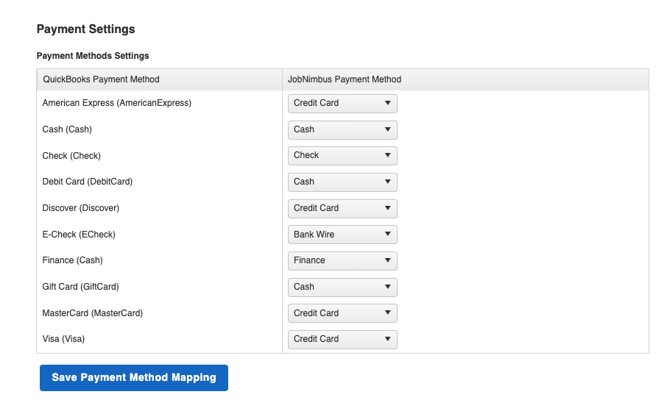Click the QuickBooks Payment Method column header

[101, 79]
